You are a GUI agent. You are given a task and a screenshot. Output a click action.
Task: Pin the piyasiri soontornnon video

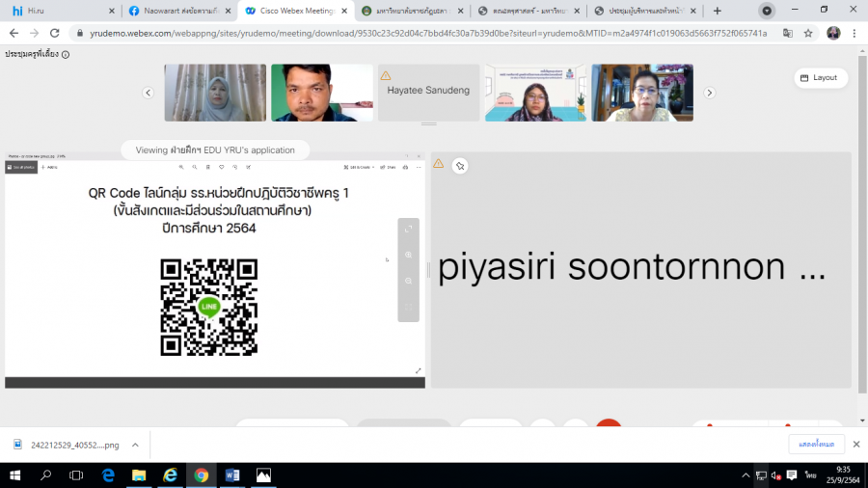pos(460,165)
